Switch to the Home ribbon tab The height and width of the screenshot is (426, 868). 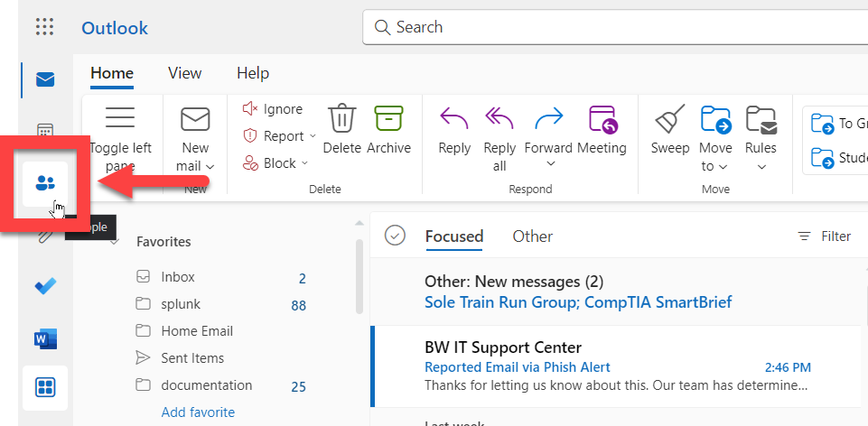tap(112, 74)
